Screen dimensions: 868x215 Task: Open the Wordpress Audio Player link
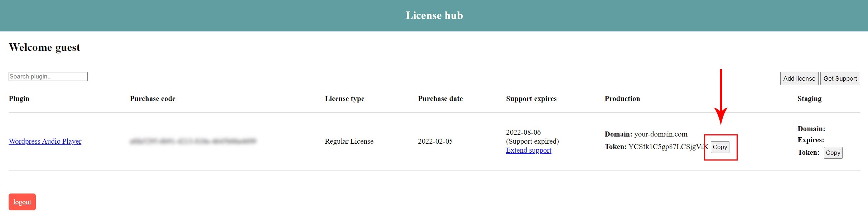[x=45, y=141]
